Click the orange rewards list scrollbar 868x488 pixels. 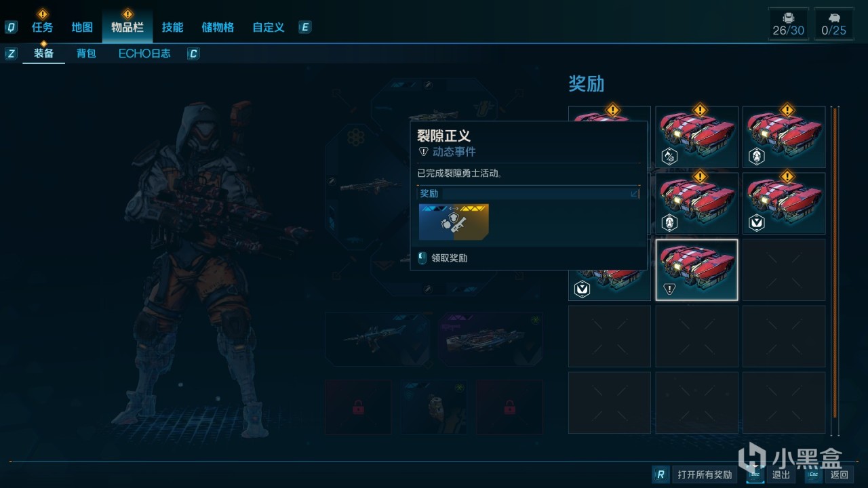pos(835,262)
